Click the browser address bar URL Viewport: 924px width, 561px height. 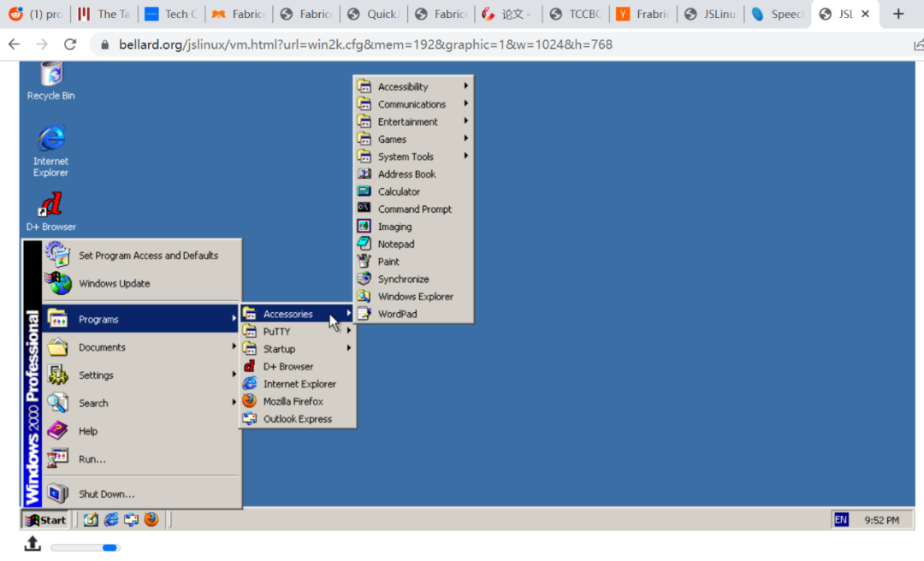pyautogui.click(x=365, y=44)
